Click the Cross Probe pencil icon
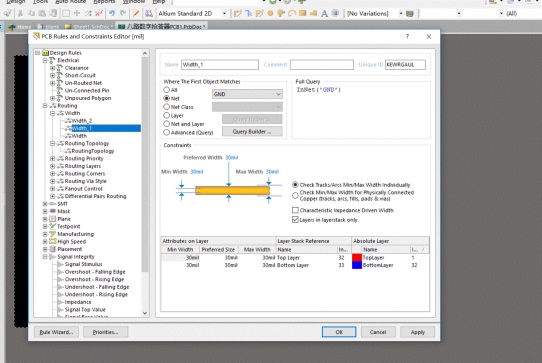Screen dimensions: 542x363 (x=136, y=13)
